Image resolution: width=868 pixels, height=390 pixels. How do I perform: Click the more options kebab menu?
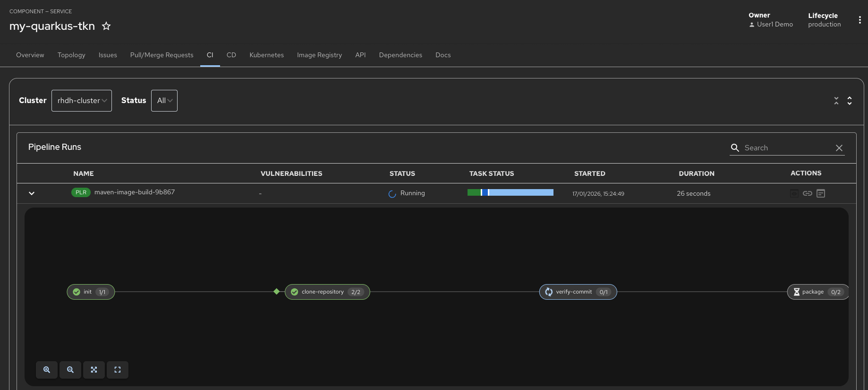tap(859, 20)
